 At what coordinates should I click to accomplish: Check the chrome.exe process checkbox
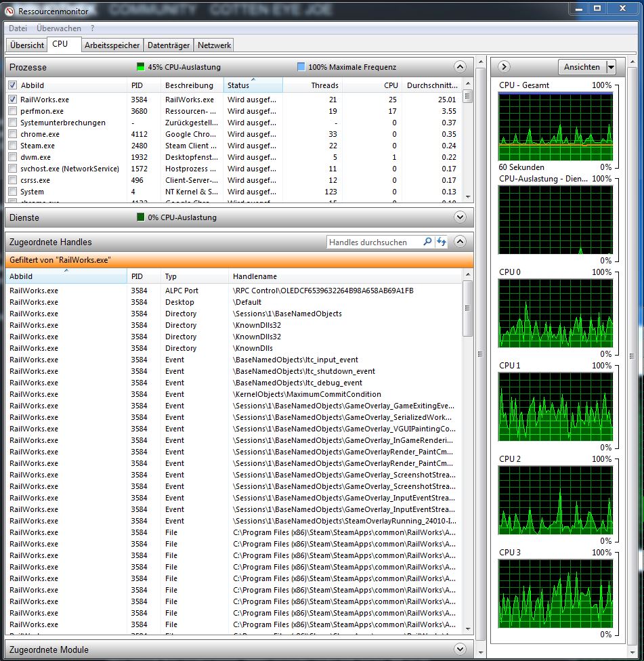point(13,134)
